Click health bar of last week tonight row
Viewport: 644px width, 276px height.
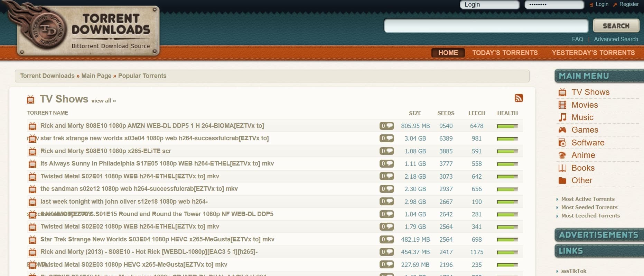point(507,202)
